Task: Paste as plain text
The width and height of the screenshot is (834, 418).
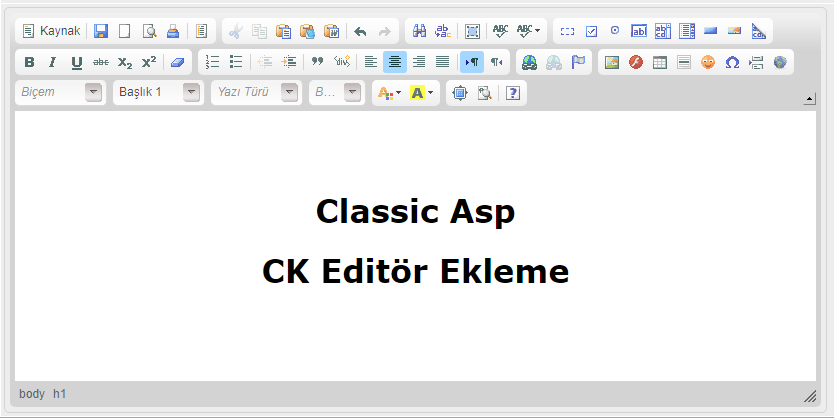Action: tap(307, 31)
